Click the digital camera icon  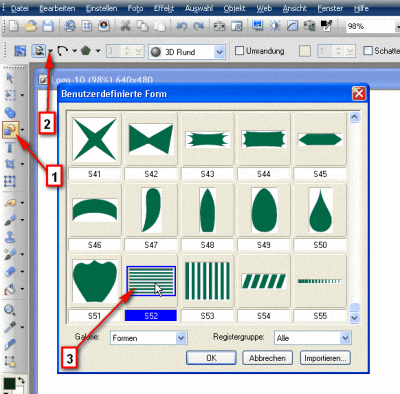coord(219,26)
